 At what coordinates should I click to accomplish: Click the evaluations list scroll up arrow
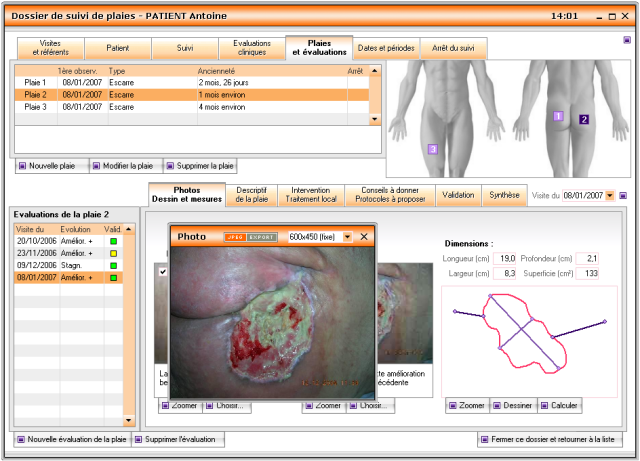pyautogui.click(x=129, y=229)
